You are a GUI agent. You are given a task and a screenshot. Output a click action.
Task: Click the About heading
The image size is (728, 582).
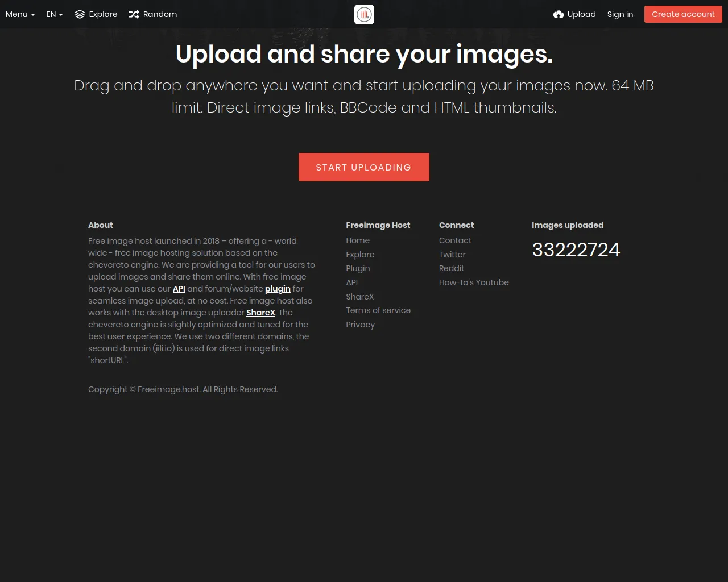click(x=101, y=225)
